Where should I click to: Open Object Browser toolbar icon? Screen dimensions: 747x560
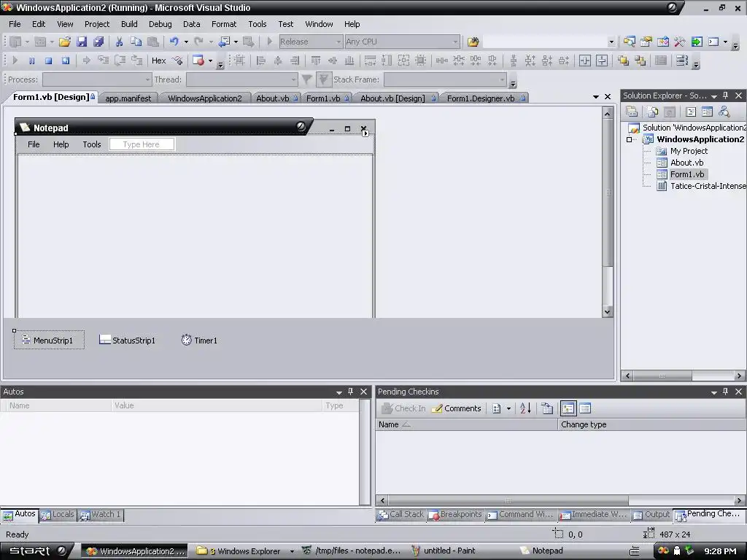662,42
